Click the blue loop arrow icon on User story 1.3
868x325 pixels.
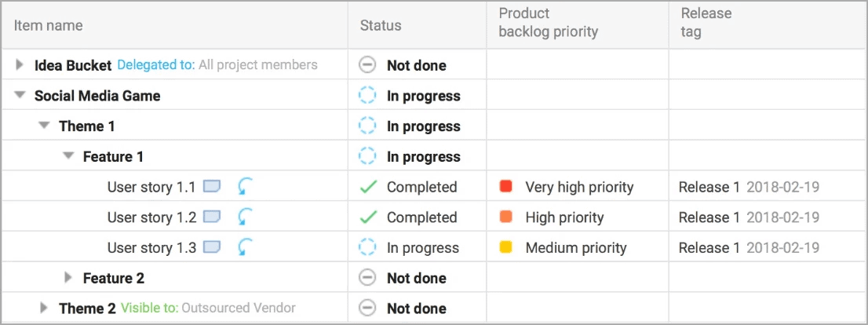[245, 247]
